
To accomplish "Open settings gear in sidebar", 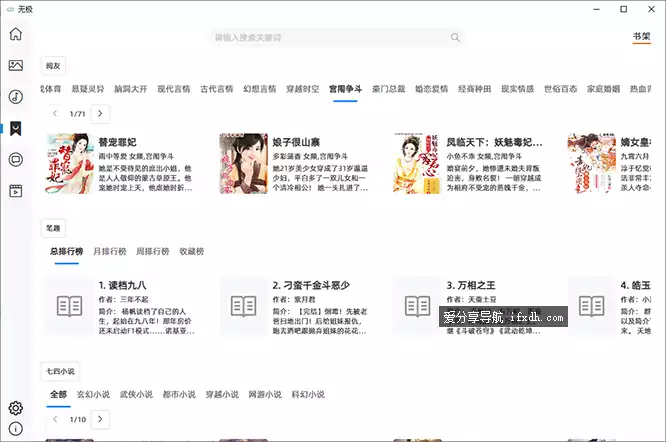I will tap(16, 408).
